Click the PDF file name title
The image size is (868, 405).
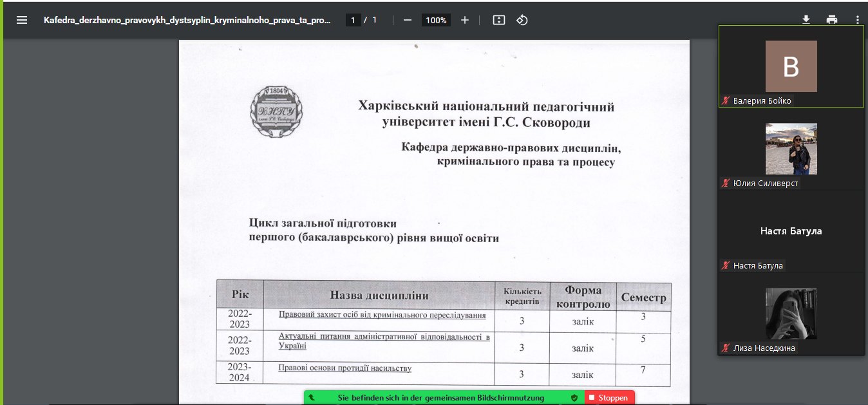(x=187, y=20)
